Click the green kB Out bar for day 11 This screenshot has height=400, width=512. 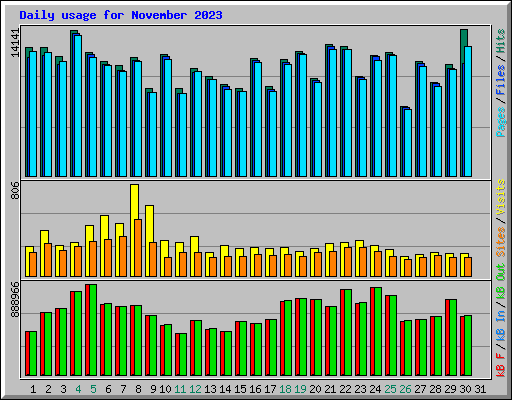pyautogui.click(x=183, y=354)
